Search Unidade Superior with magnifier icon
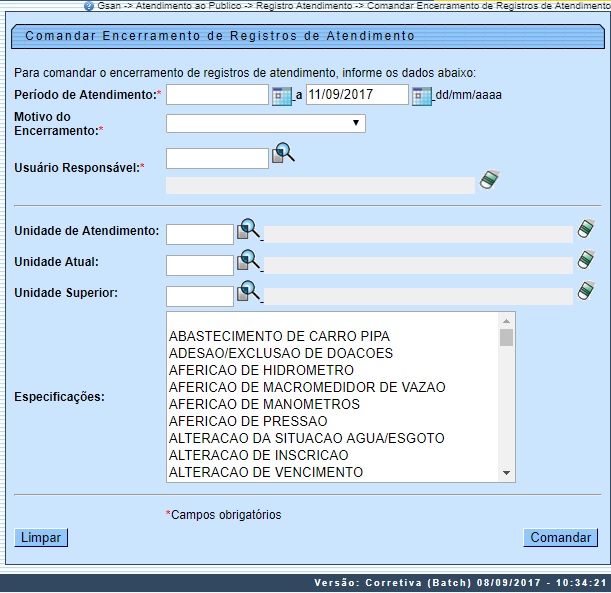The height and width of the screenshot is (593, 611). 248,291
